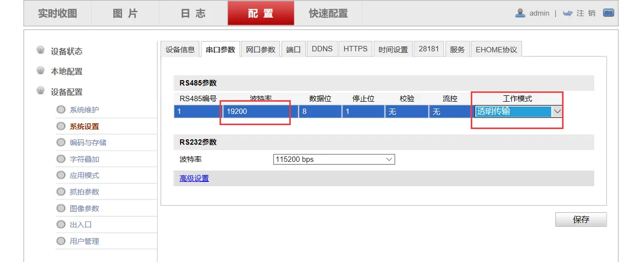Image resolution: width=644 pixels, height=262 pixels.
Task: Click the 波特率 column header
Action: (261, 98)
